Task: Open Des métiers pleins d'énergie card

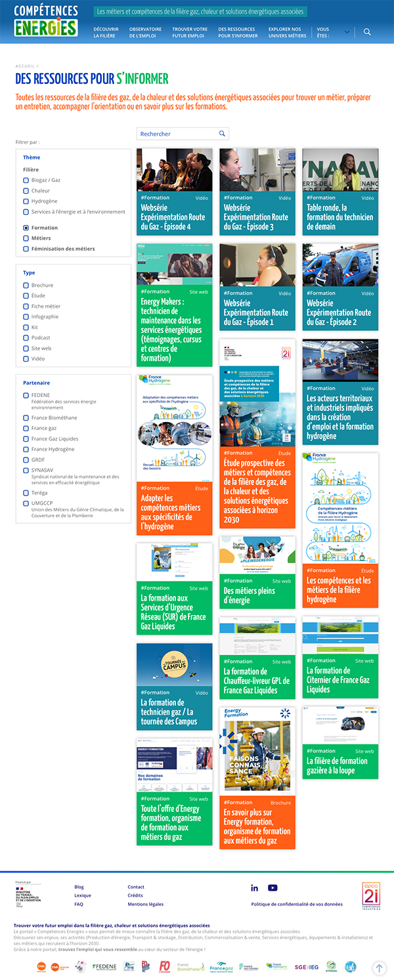Action: pyautogui.click(x=257, y=572)
